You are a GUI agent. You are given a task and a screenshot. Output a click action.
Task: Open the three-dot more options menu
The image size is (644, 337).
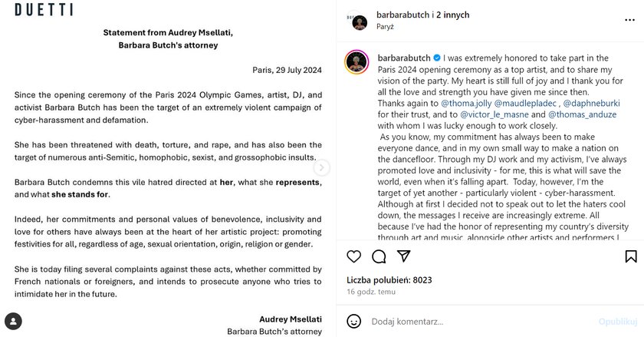[629, 20]
